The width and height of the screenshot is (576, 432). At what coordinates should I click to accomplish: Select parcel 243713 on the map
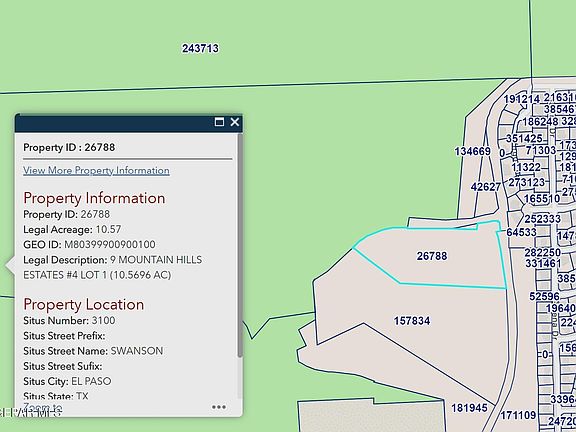pyautogui.click(x=200, y=48)
